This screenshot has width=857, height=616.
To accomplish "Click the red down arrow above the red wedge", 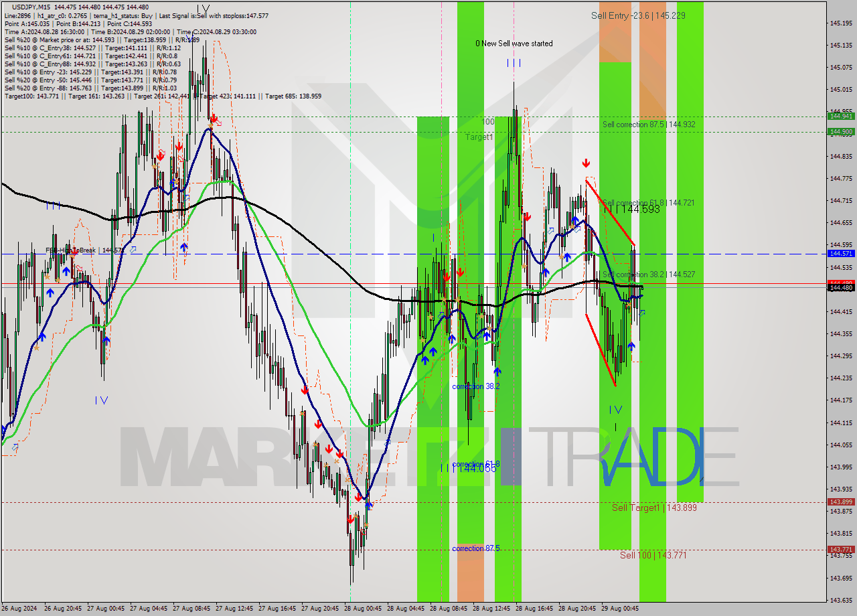I will tap(586, 163).
